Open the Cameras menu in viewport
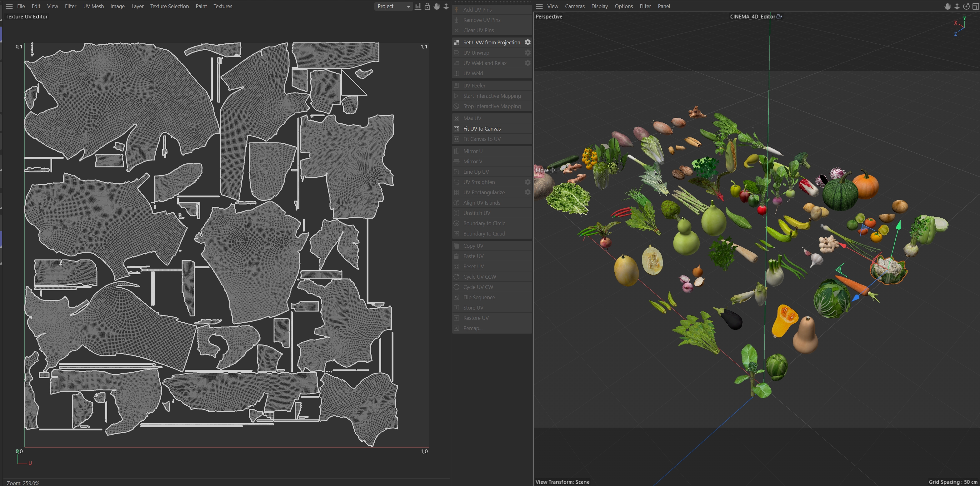The height and width of the screenshot is (486, 980). (x=574, y=6)
